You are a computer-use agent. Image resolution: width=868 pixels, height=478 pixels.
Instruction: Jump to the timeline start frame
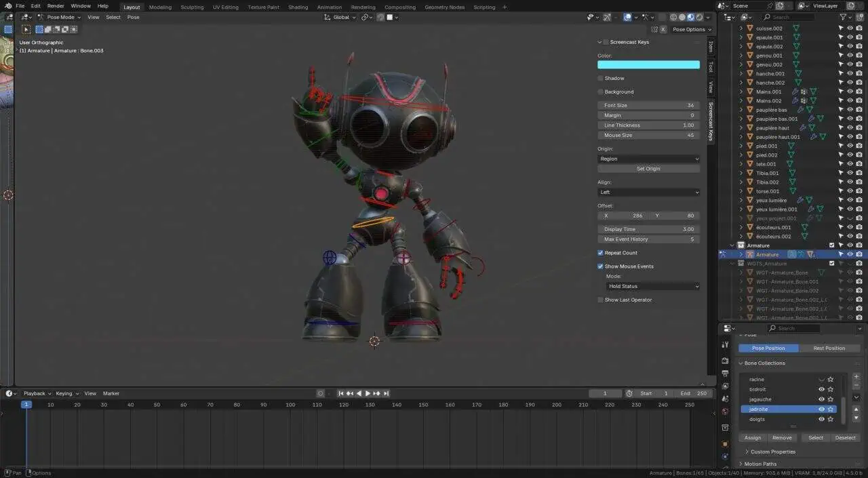click(x=341, y=393)
